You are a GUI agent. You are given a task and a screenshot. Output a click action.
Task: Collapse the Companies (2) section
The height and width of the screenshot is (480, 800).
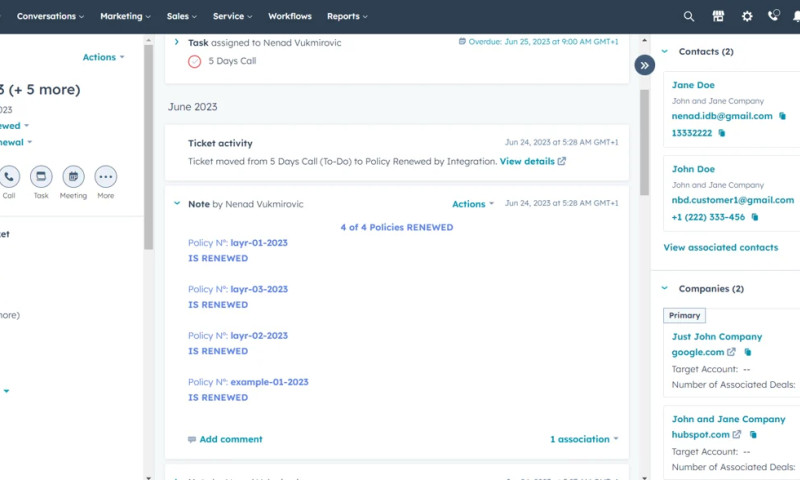(665, 288)
